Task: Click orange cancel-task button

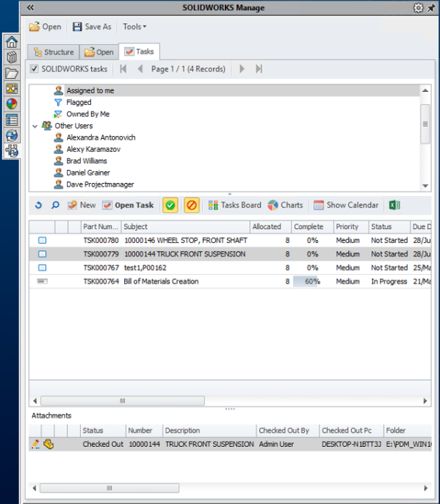Action: point(191,205)
